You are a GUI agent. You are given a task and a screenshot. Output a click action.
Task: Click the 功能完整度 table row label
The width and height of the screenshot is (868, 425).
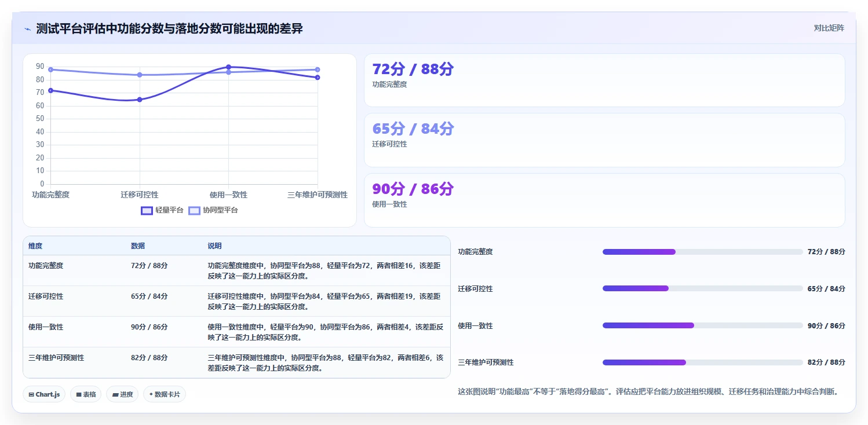click(46, 266)
